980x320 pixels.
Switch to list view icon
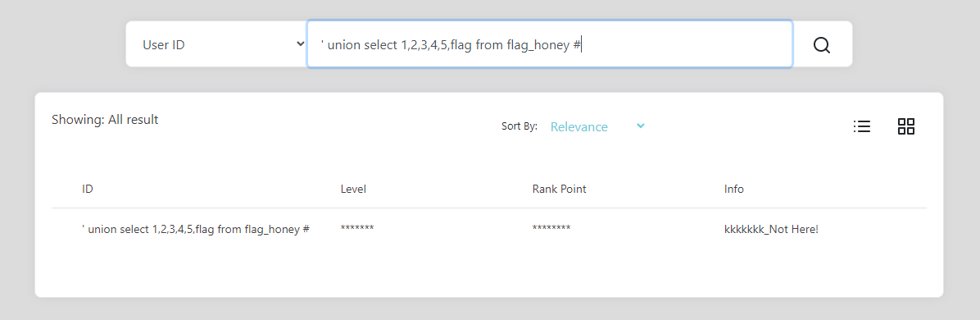click(862, 126)
